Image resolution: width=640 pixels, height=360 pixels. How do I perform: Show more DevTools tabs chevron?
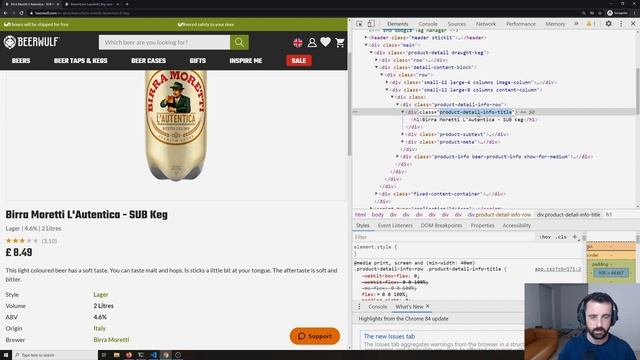tap(576, 24)
